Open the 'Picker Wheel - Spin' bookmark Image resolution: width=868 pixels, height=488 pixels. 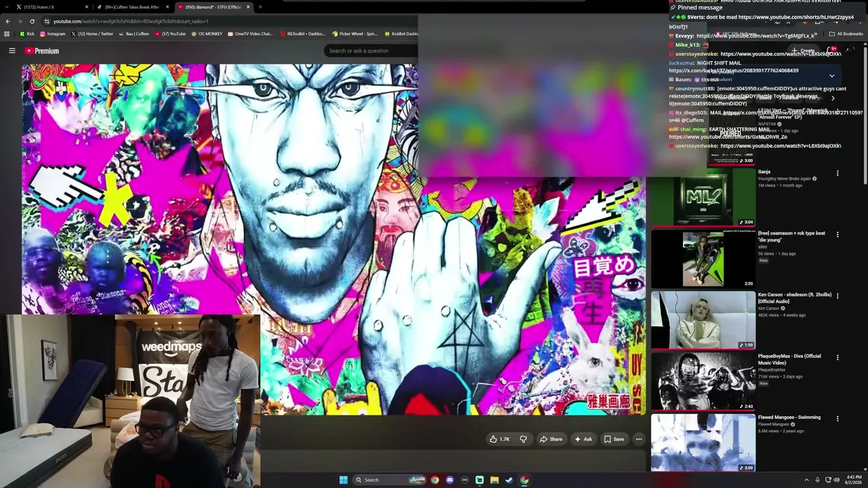coord(355,34)
